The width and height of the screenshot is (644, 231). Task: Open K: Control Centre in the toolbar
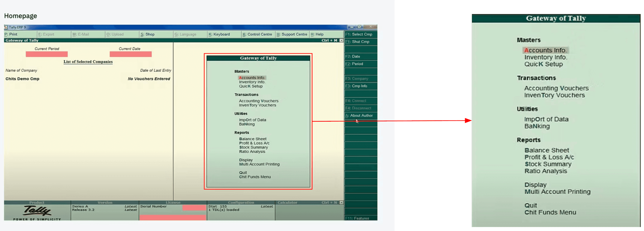tap(257, 34)
